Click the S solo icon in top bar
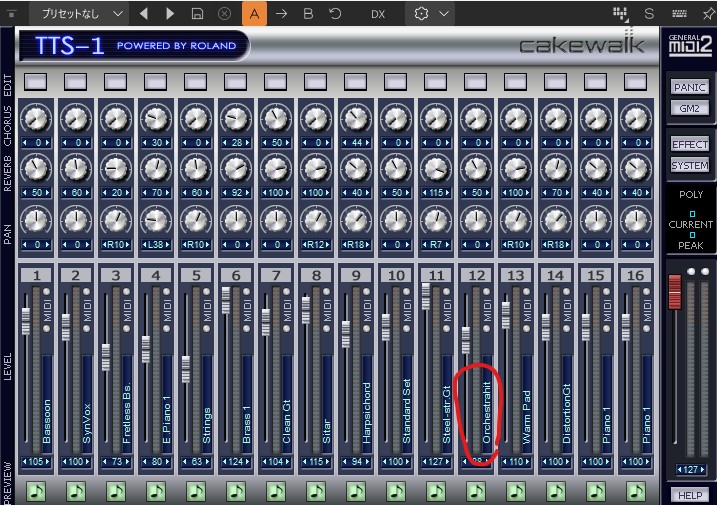717x505 pixels. coord(649,14)
